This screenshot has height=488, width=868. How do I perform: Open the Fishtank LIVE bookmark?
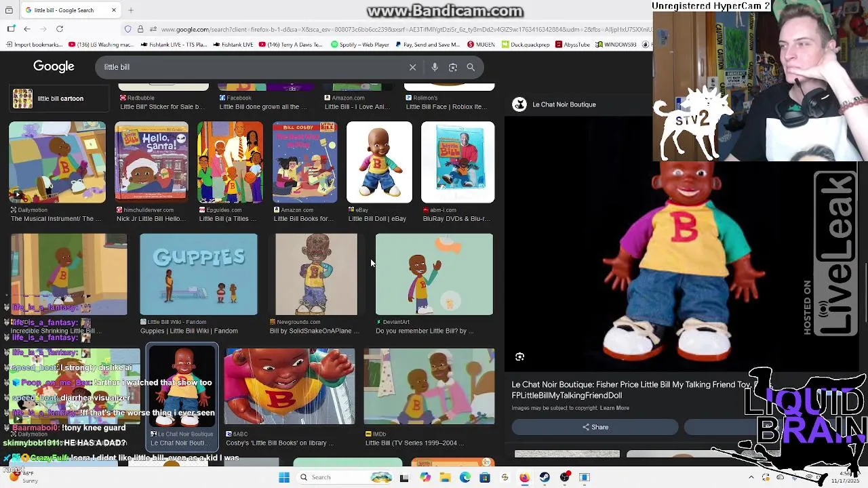click(233, 45)
